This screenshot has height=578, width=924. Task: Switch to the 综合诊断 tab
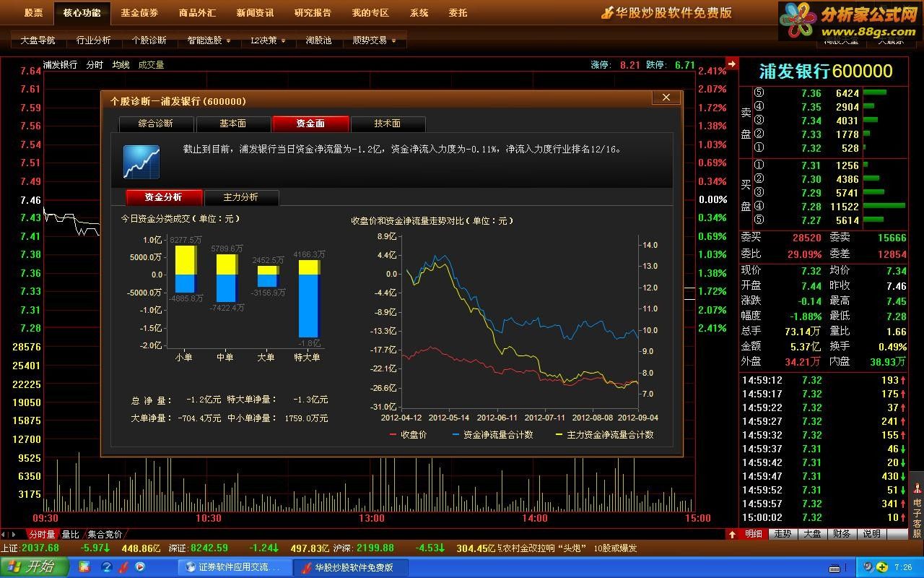pos(156,124)
